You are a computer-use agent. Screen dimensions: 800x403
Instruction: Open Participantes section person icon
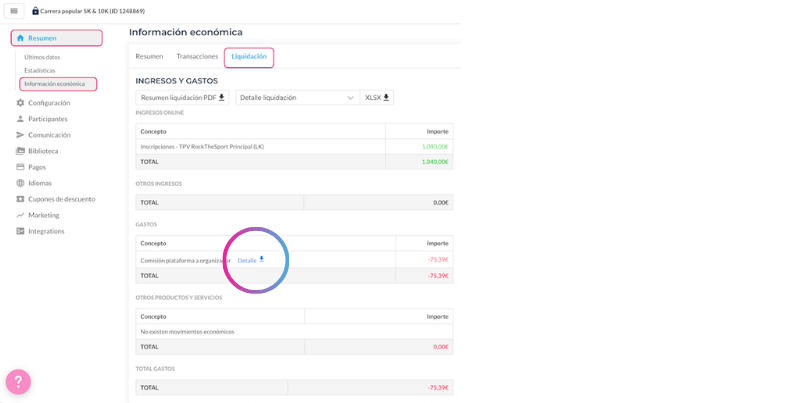pyautogui.click(x=20, y=119)
